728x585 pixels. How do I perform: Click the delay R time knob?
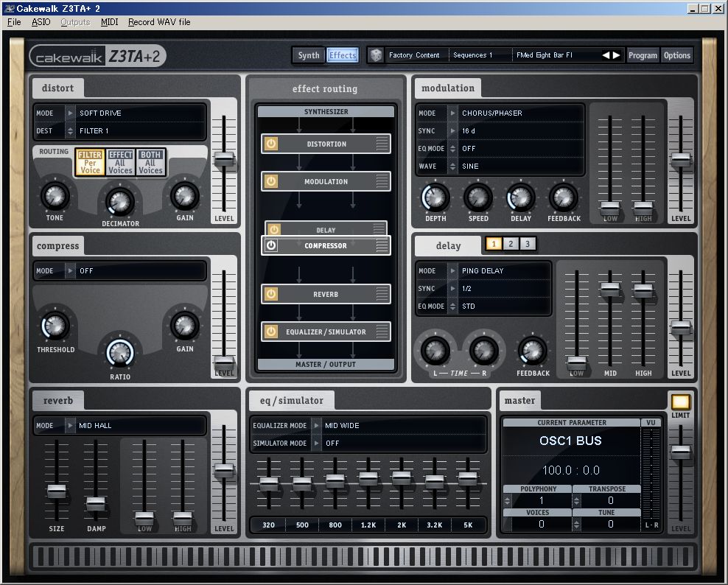coord(484,351)
